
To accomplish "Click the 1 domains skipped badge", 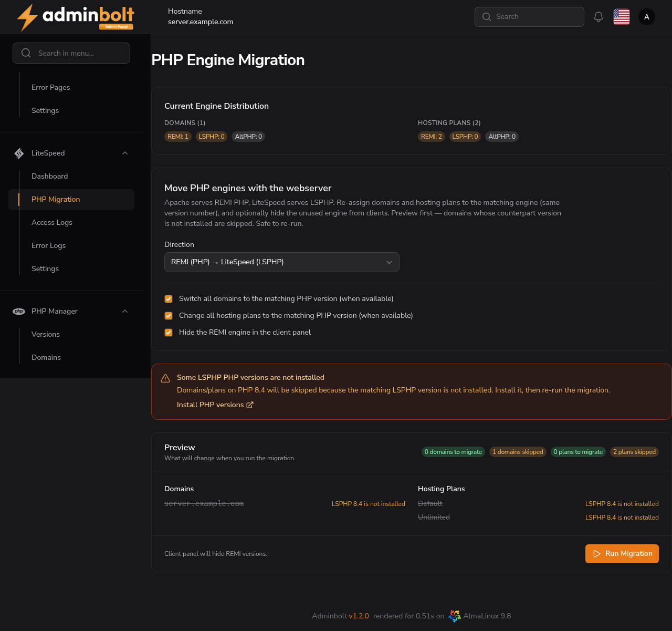I will click(x=518, y=452).
